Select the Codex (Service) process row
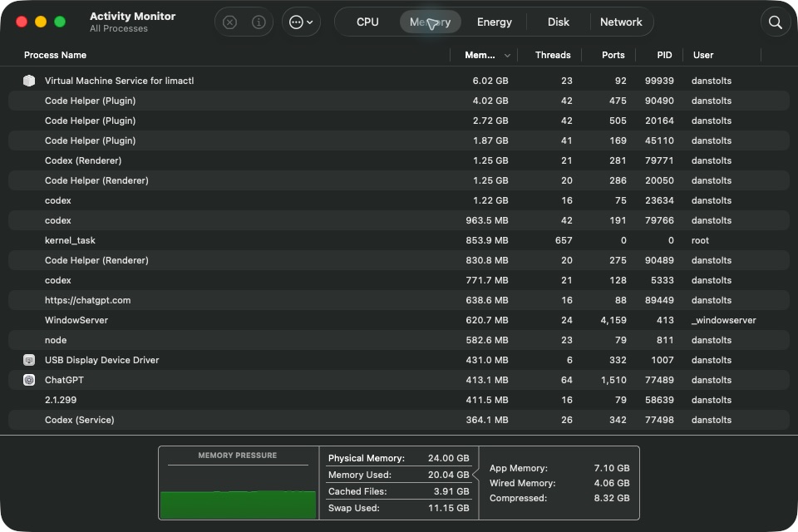Image resolution: width=798 pixels, height=532 pixels. [398, 420]
